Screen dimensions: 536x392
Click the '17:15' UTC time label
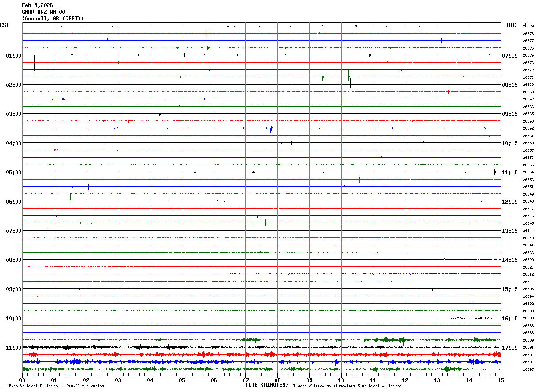(509, 348)
